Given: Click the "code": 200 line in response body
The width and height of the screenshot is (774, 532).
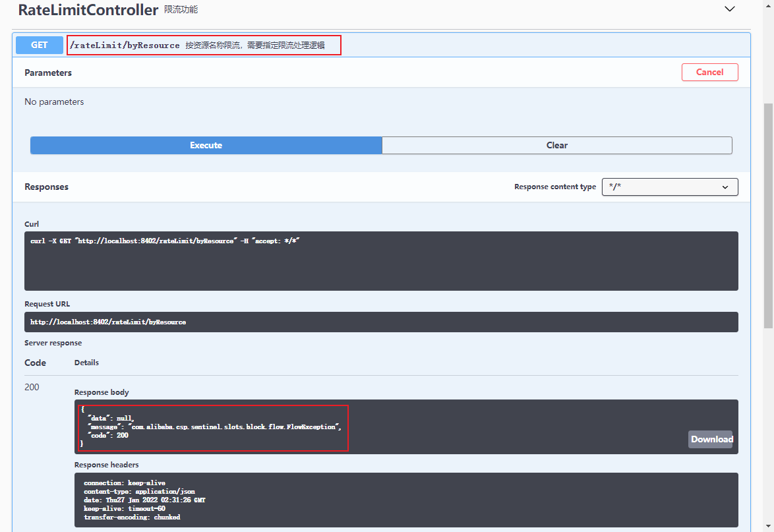Looking at the screenshot, I should tap(107, 435).
